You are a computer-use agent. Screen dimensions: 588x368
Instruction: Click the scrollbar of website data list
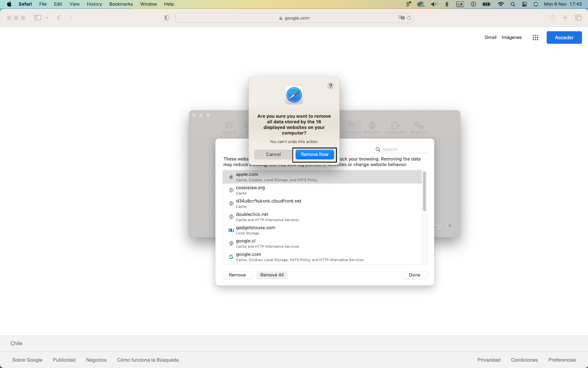point(424,191)
